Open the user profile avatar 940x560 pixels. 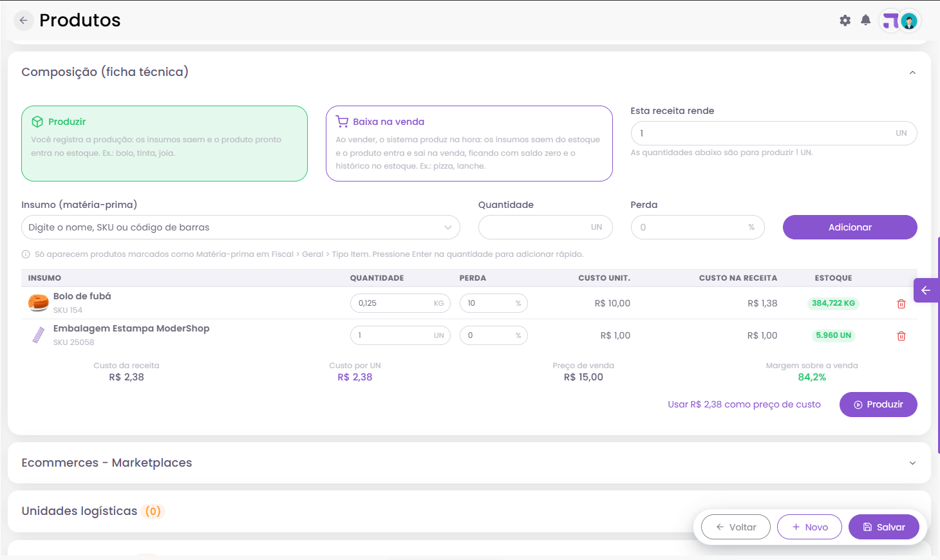[x=909, y=21]
